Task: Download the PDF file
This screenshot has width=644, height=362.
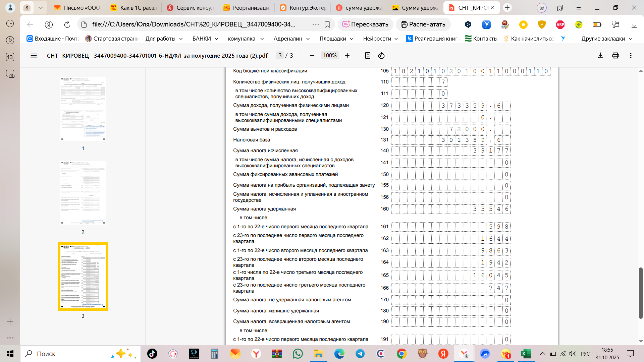Action: coord(600,56)
